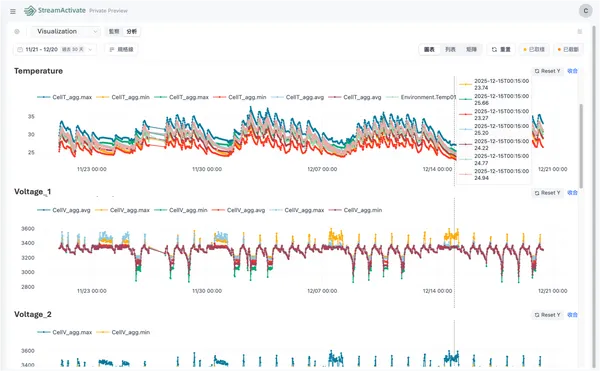Toggle green CellT_agg.max series in Temperature legend
The height and width of the screenshot is (371, 600).
[x=181, y=98]
